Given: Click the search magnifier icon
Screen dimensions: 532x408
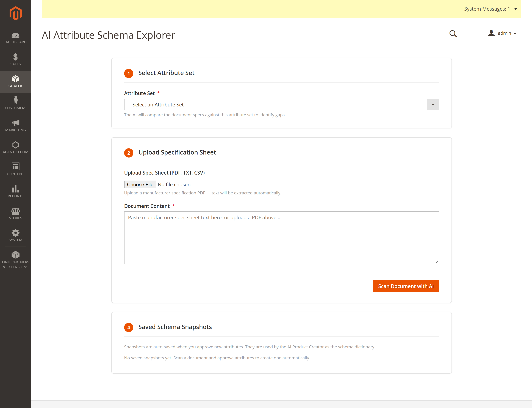Looking at the screenshot, I should (x=453, y=34).
